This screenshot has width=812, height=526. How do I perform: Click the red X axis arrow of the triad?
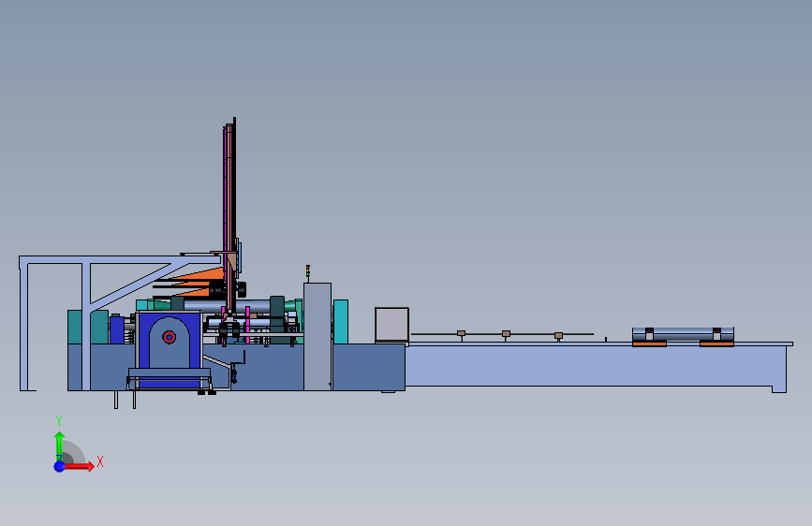tap(80, 466)
